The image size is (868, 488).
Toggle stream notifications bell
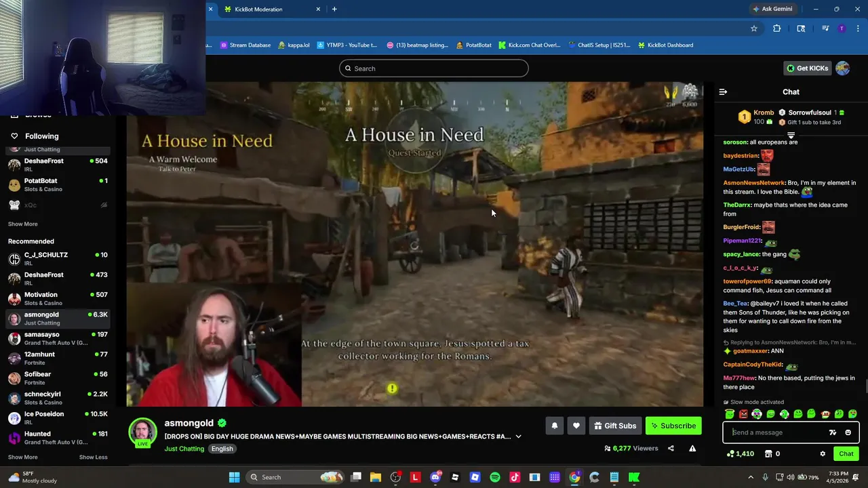[554, 426]
